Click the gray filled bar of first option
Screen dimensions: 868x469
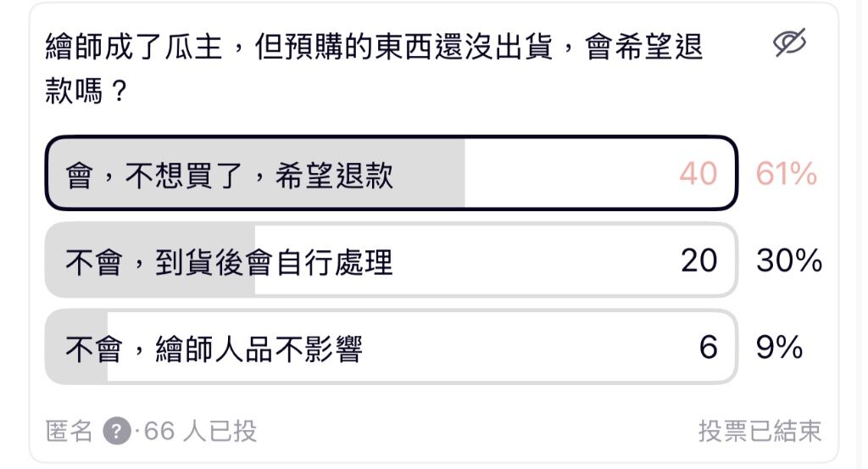(256, 173)
